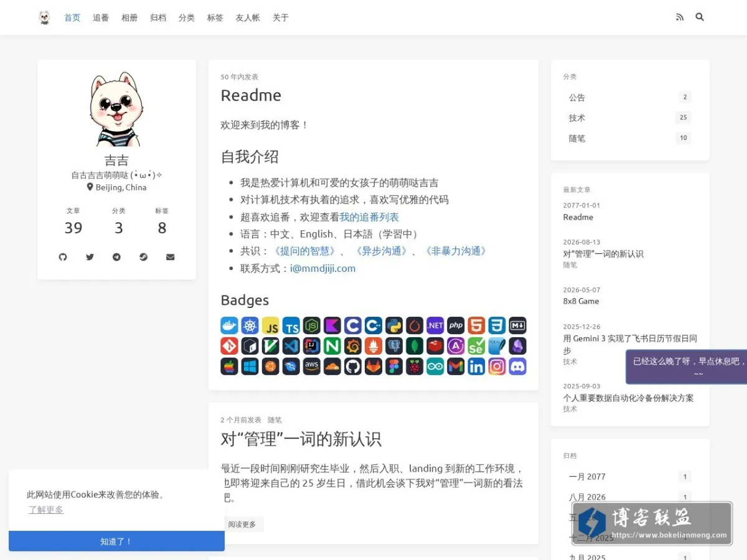Click the Cloudflare badge icon
This screenshot has height=560, width=747.
(x=332, y=366)
